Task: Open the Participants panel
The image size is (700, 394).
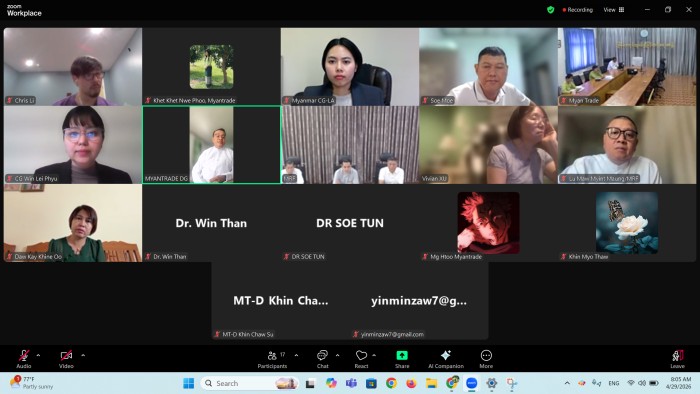Action: [x=272, y=358]
